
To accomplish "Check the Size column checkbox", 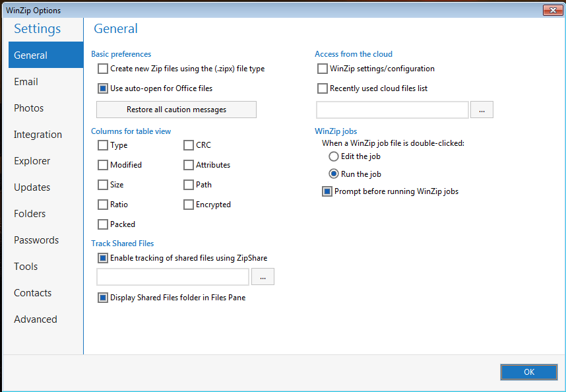I will click(103, 185).
